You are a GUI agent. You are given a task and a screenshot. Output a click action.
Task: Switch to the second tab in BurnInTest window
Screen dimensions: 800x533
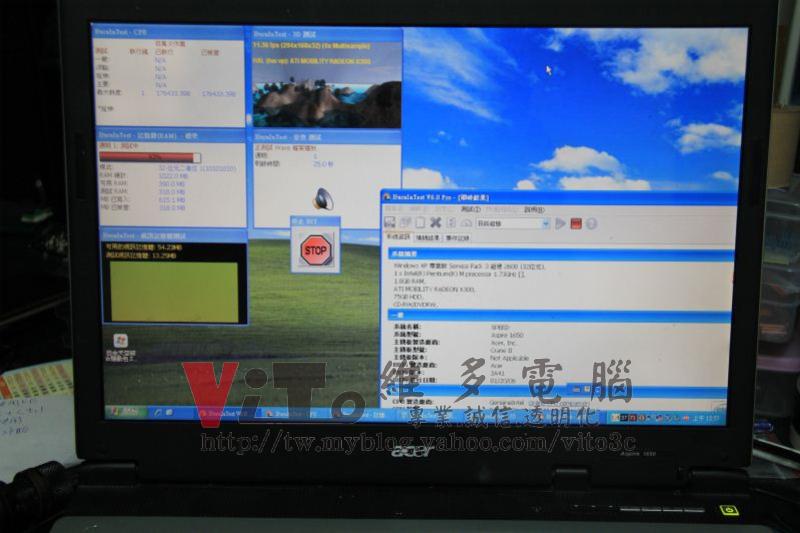pyautogui.click(x=428, y=238)
